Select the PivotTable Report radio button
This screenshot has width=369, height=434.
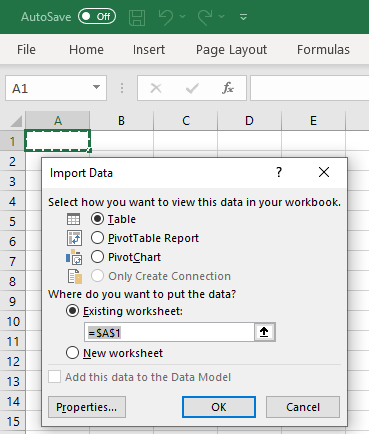point(97,238)
